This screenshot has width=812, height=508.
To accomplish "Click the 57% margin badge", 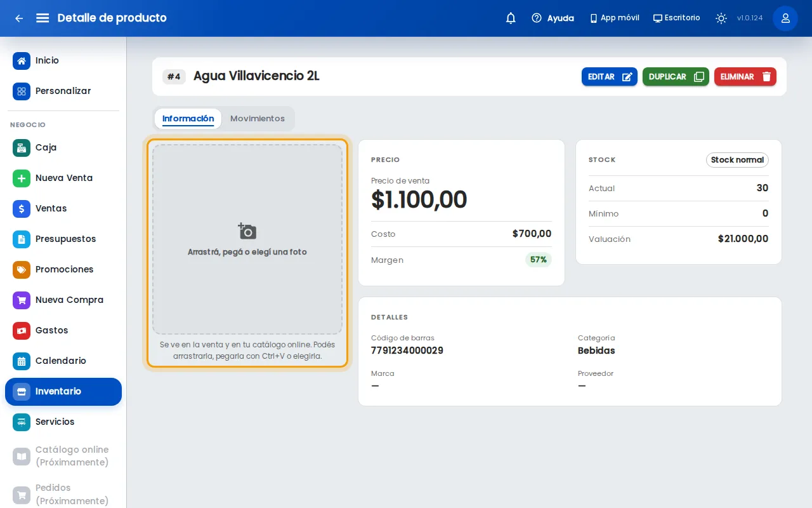I will click(x=539, y=260).
